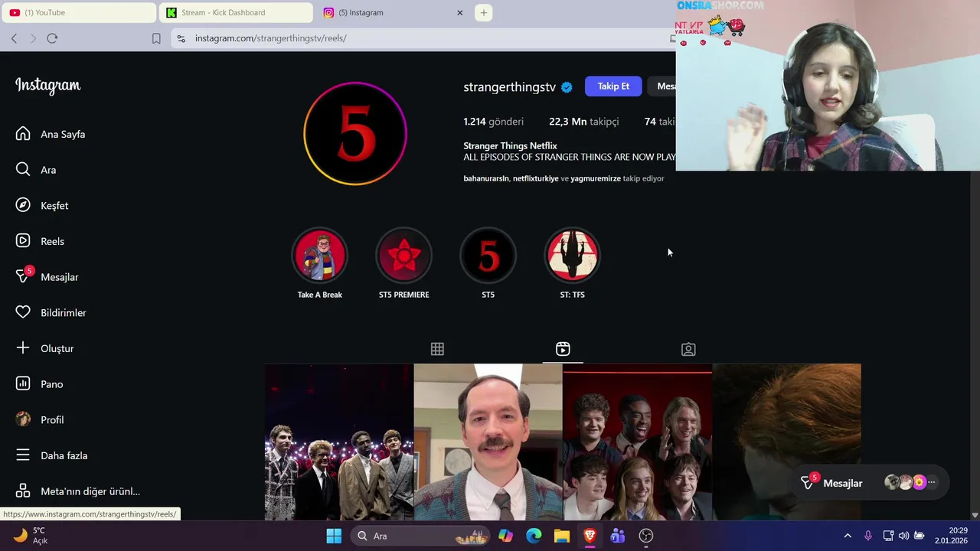The image size is (980, 551).
Task: Open yagmuremirze mutual follower link
Action: click(x=596, y=178)
